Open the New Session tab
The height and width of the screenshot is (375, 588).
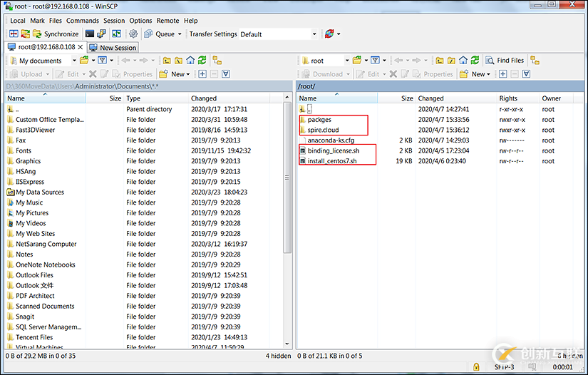pyautogui.click(x=113, y=48)
